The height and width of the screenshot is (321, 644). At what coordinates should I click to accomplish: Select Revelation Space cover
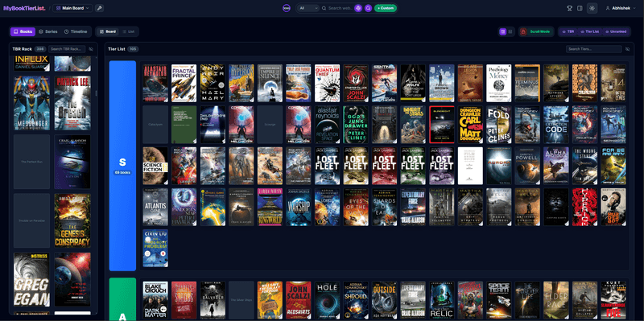click(x=328, y=125)
